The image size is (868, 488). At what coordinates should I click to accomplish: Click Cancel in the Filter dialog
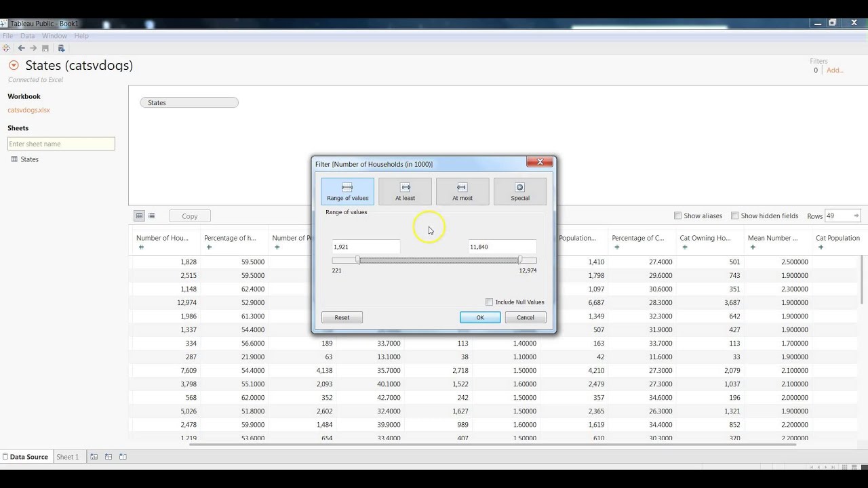click(526, 317)
